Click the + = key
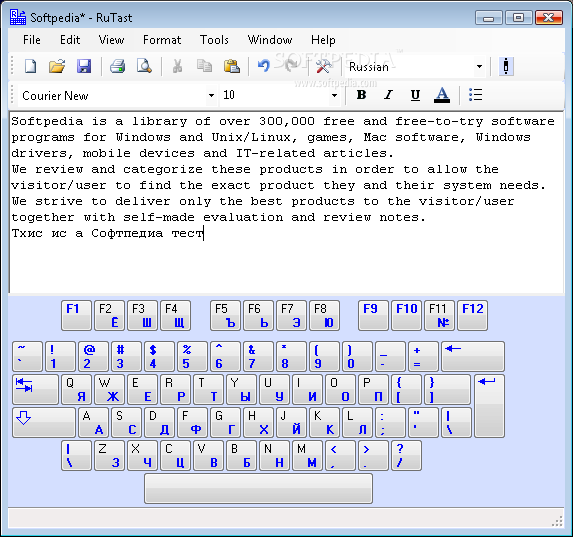Screen dimensions: 573x537 click(423, 356)
